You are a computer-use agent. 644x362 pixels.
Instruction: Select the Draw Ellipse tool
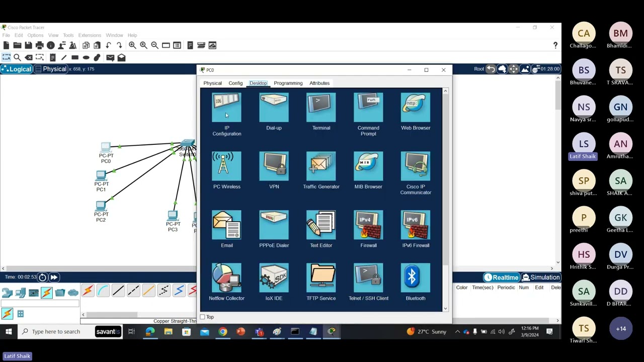pyautogui.click(x=86, y=57)
